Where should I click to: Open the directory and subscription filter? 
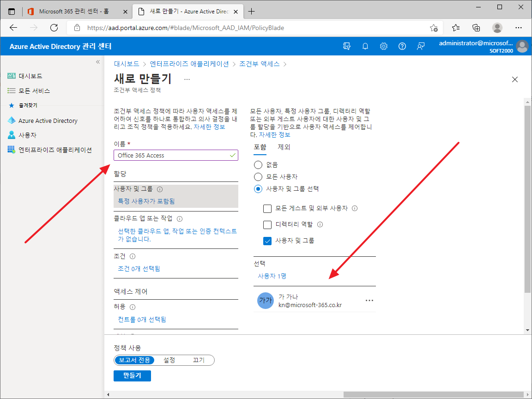pos(347,46)
